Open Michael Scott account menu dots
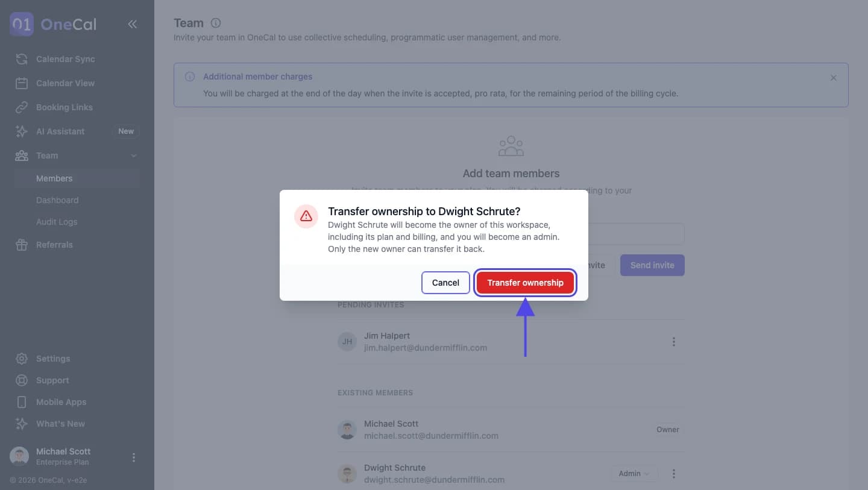 coord(134,457)
